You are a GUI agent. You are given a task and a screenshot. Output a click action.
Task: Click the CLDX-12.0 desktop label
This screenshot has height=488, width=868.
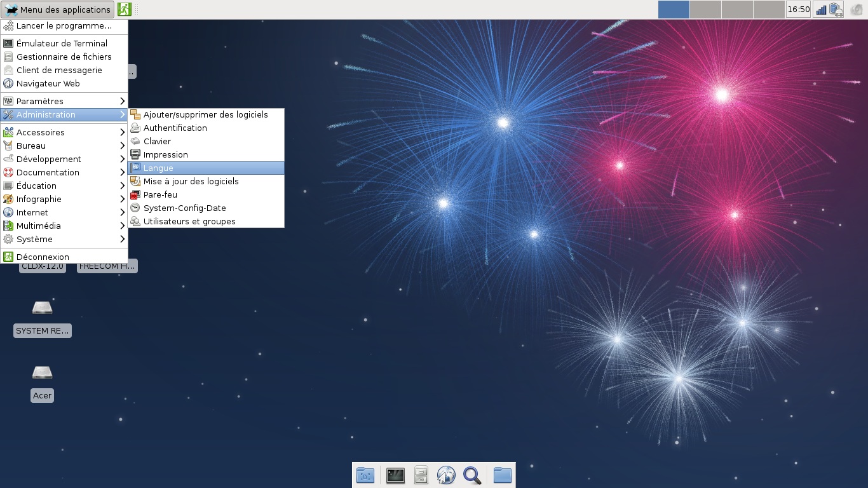pyautogui.click(x=43, y=266)
